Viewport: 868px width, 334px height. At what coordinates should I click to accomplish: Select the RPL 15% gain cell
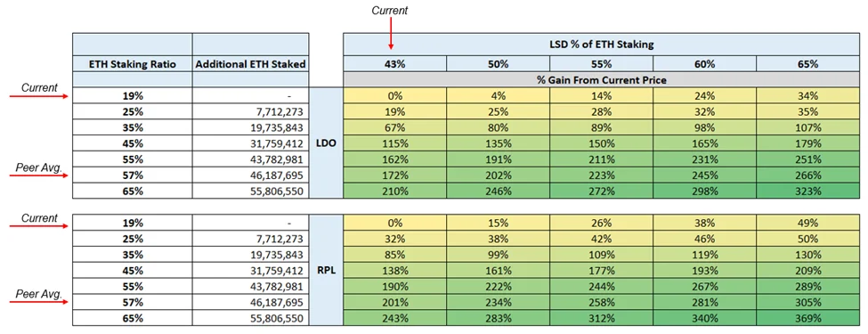click(498, 224)
